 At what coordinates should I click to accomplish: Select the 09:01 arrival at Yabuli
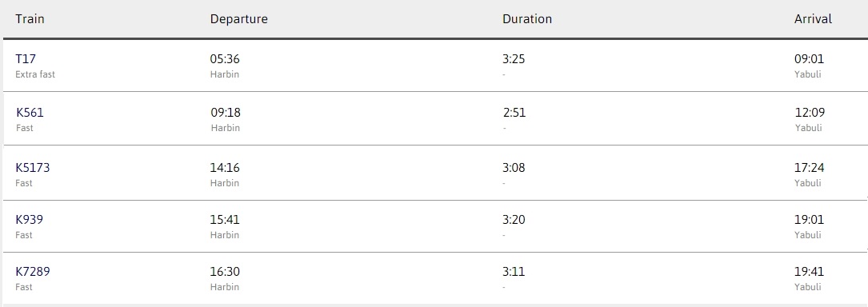click(810, 58)
